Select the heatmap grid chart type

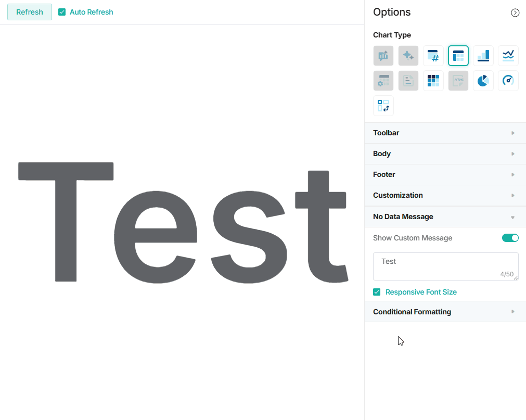(433, 81)
